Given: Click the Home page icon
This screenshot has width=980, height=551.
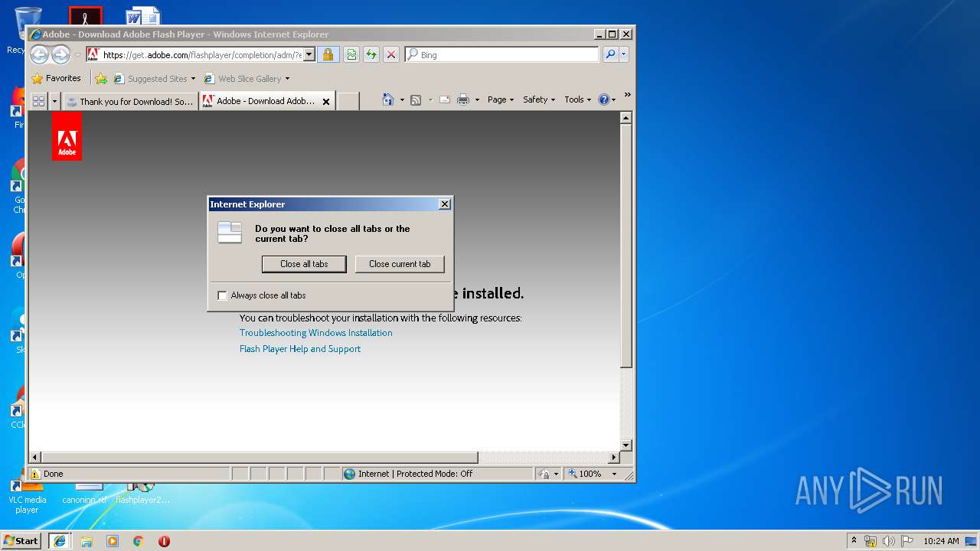Looking at the screenshot, I should [x=388, y=99].
